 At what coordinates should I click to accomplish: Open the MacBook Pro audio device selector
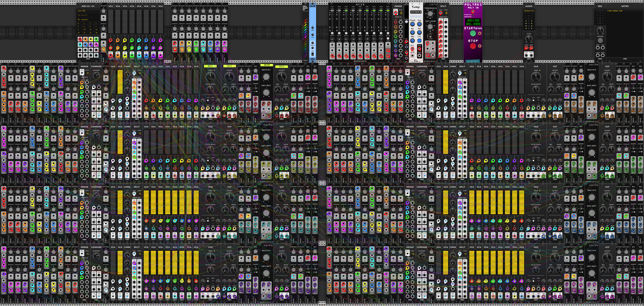tap(529, 11)
